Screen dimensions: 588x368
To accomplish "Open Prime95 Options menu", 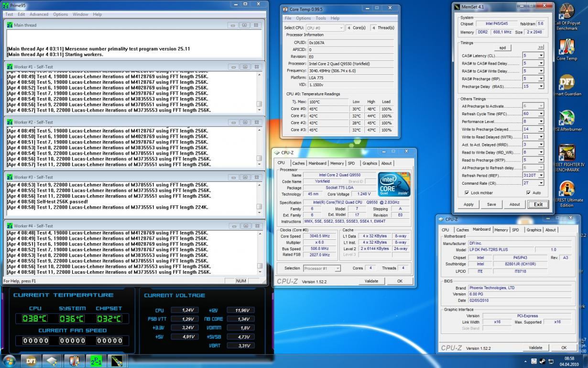I will click(61, 14).
